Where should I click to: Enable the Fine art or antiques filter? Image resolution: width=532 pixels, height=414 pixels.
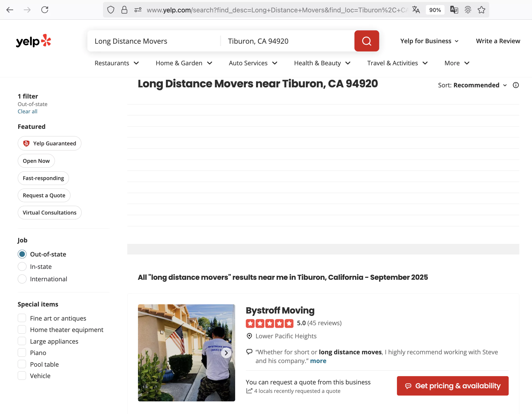22,318
